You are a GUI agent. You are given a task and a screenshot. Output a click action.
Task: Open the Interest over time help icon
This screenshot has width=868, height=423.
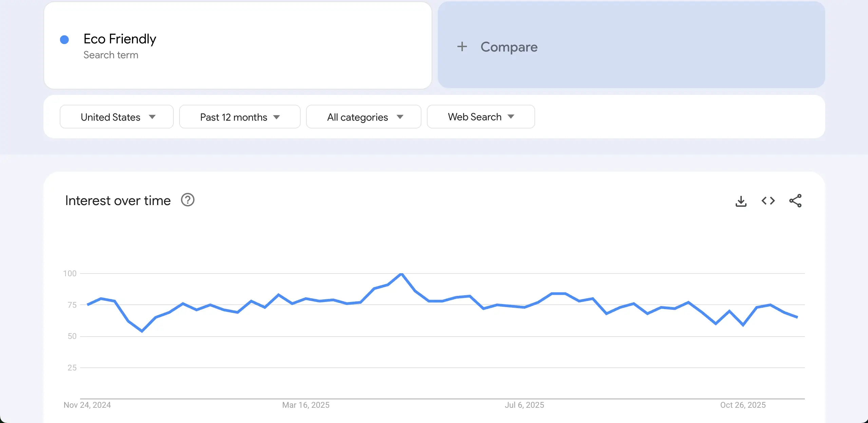point(188,200)
